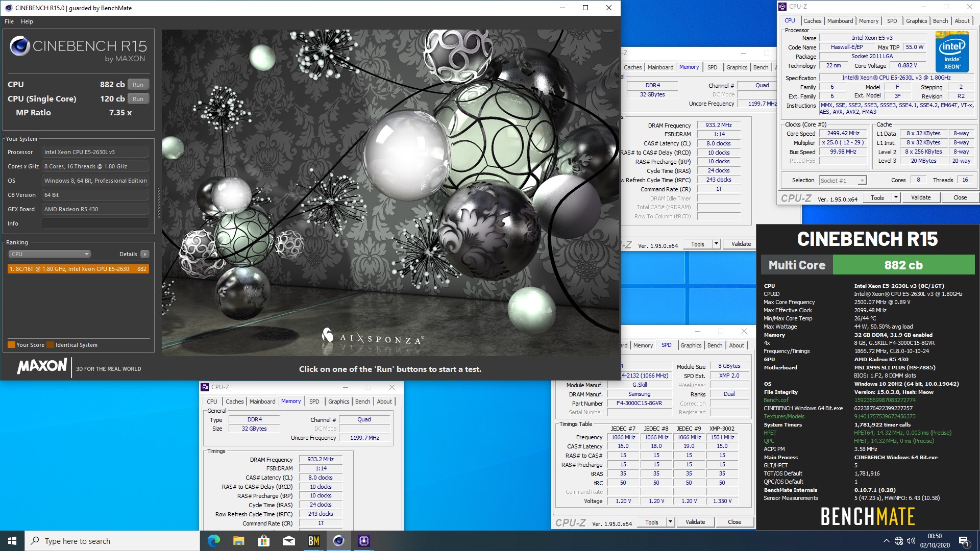This screenshot has width=980, height=551.
Task: Open Memory tab in top-right CPU-Z
Action: pyautogui.click(x=868, y=21)
